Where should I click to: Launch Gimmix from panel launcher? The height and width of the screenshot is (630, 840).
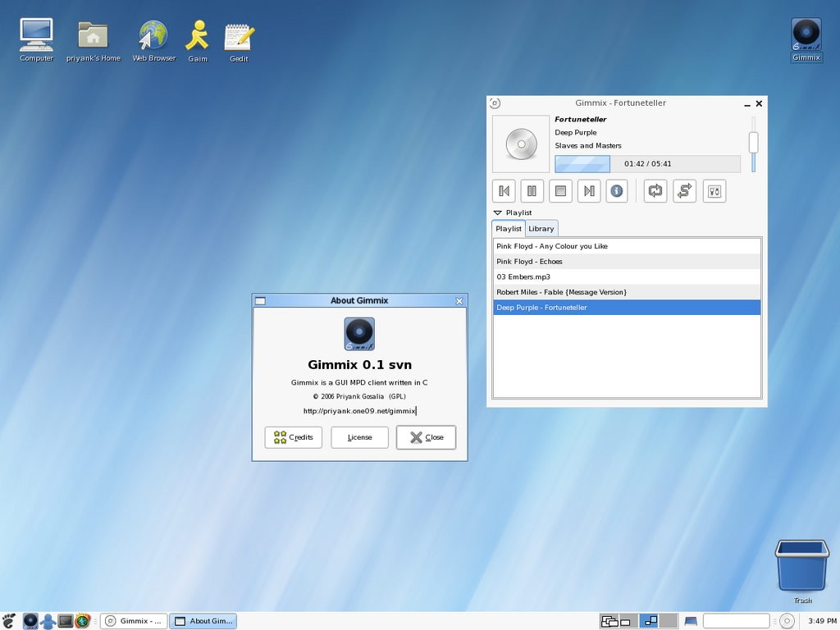[30, 621]
